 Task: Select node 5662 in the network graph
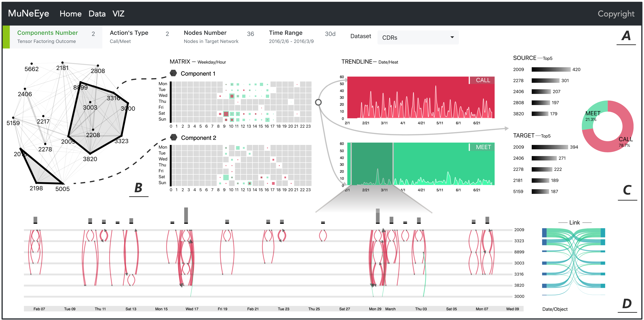[32, 64]
